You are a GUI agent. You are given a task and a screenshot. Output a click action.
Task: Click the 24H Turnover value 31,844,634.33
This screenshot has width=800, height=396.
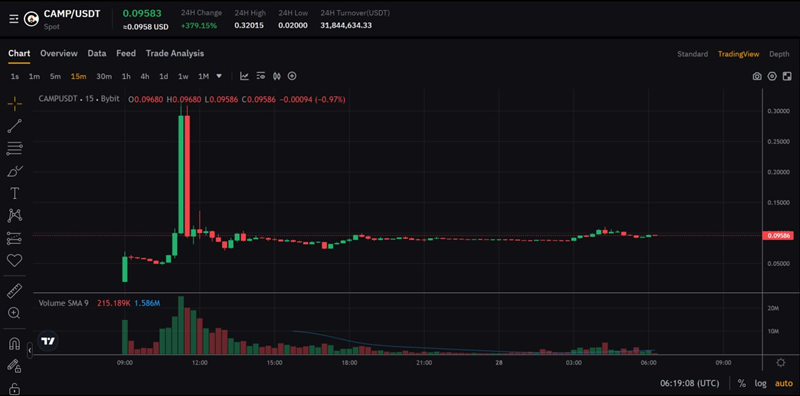pos(346,25)
